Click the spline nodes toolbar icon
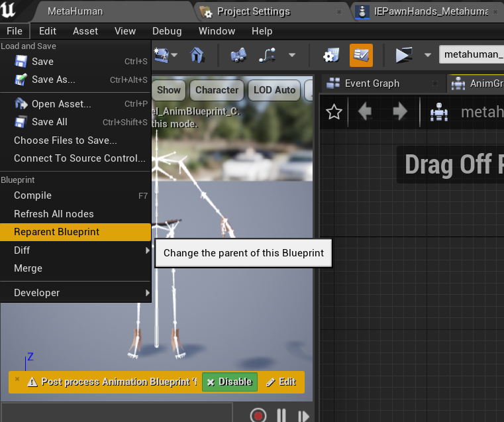 tap(268, 55)
